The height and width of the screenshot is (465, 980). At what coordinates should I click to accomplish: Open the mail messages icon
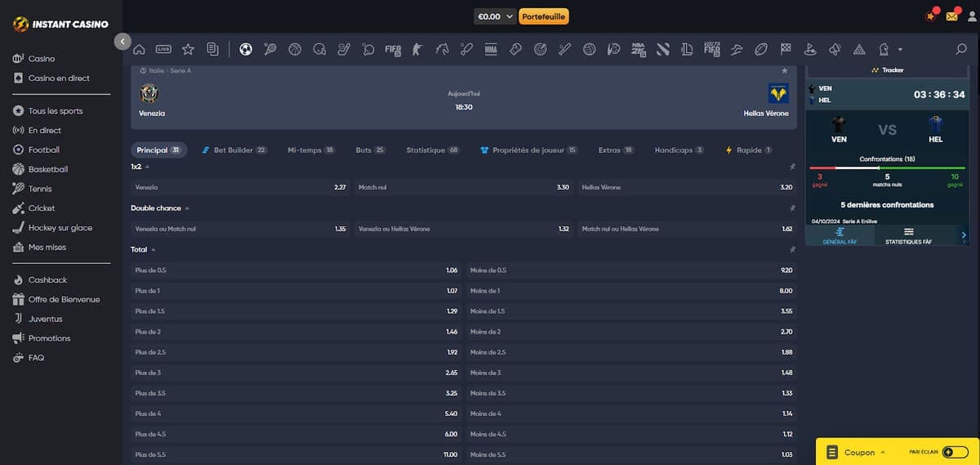pyautogui.click(x=952, y=16)
